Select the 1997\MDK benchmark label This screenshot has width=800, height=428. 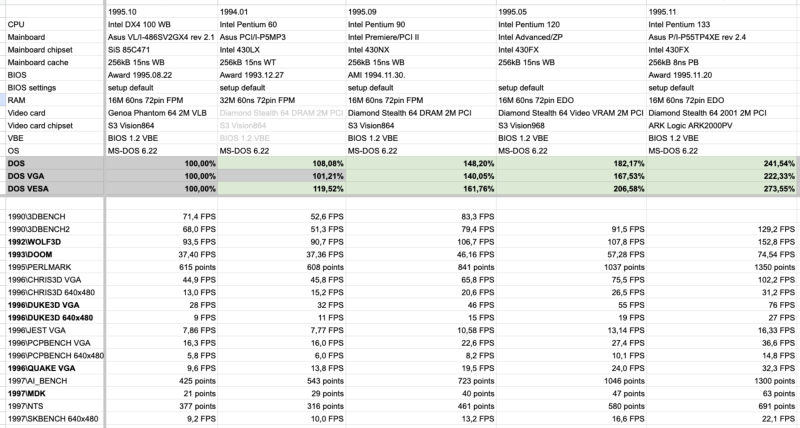tap(26, 394)
